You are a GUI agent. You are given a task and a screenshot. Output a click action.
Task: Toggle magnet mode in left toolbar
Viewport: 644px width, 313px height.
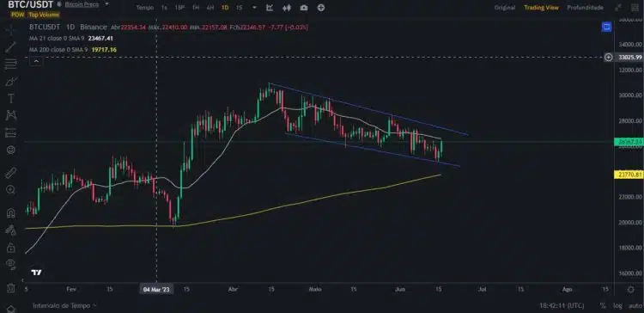point(10,213)
